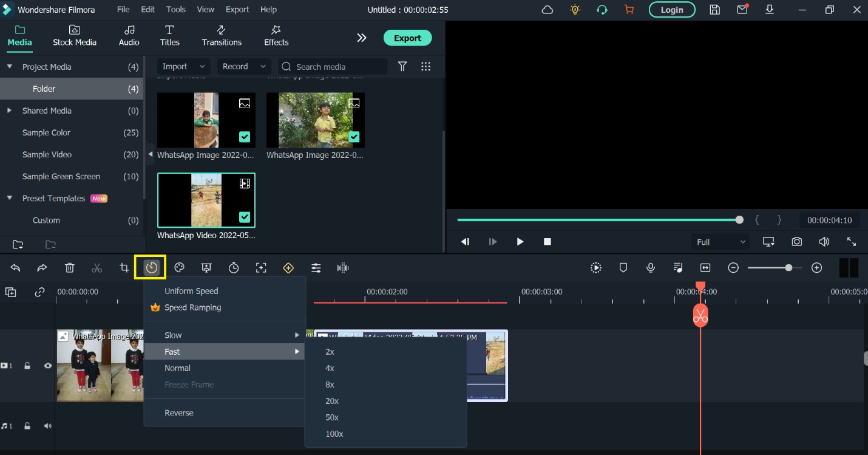Take a Snapshot camera icon in preview

click(796, 242)
